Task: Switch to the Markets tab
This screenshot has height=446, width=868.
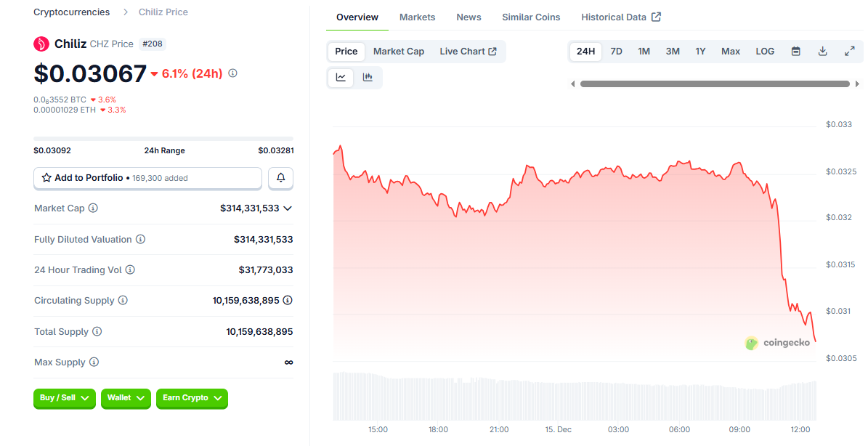Action: point(417,17)
